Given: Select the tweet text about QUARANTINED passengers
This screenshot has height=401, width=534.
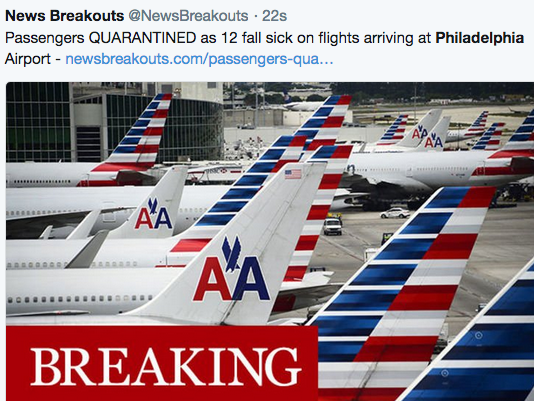Looking at the screenshot, I should (264, 48).
